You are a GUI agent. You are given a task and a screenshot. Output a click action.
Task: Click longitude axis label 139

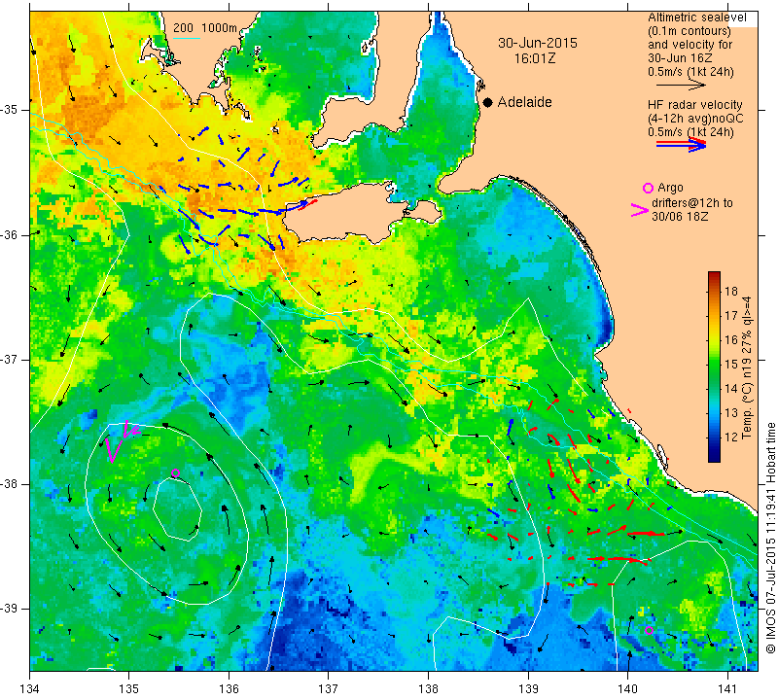point(528,688)
